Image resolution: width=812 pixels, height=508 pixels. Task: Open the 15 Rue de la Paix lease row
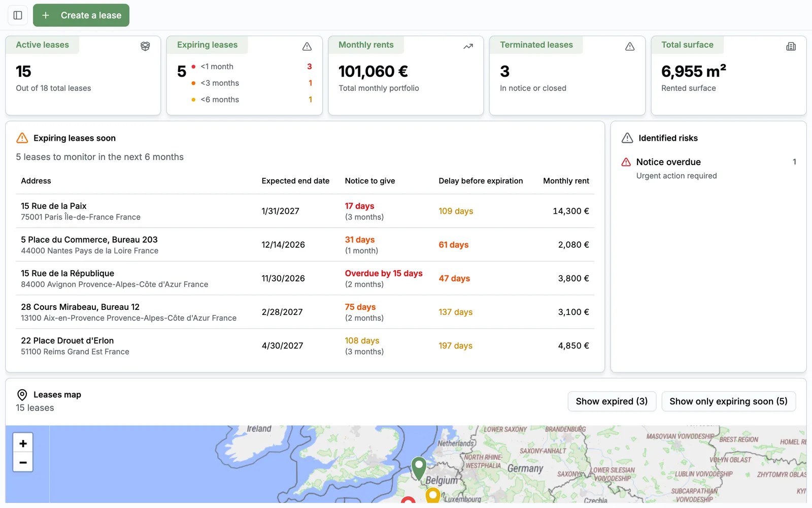pyautogui.click(x=305, y=211)
